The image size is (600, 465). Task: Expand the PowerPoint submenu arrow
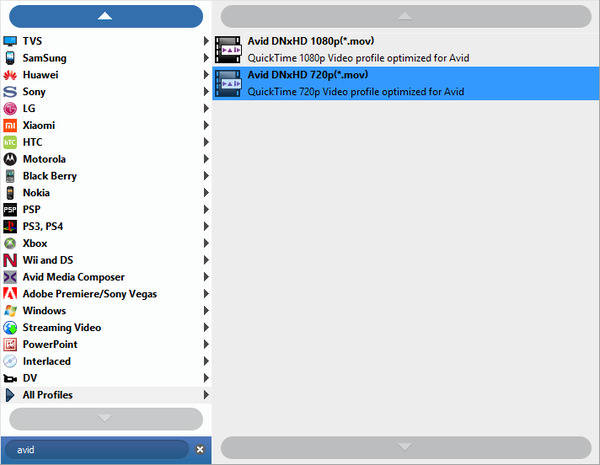(x=206, y=344)
